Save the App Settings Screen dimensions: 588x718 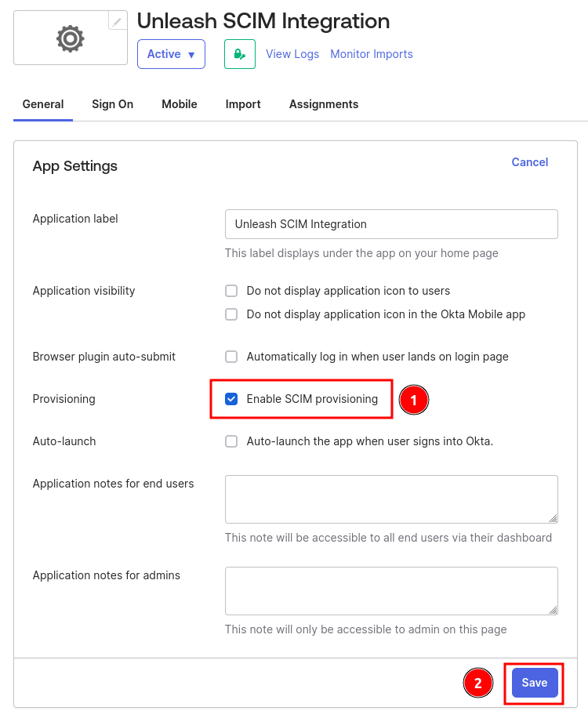(x=535, y=683)
